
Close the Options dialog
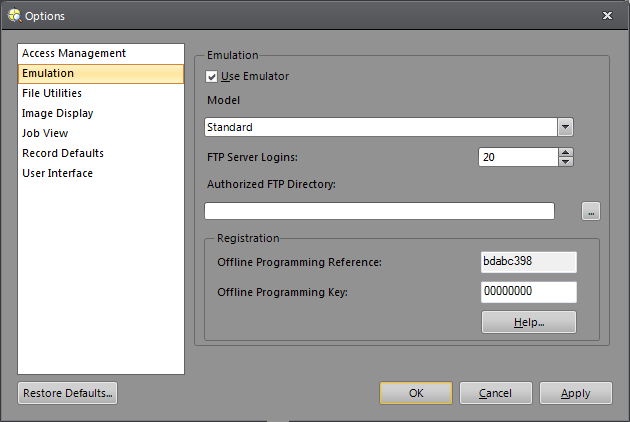[x=608, y=15]
